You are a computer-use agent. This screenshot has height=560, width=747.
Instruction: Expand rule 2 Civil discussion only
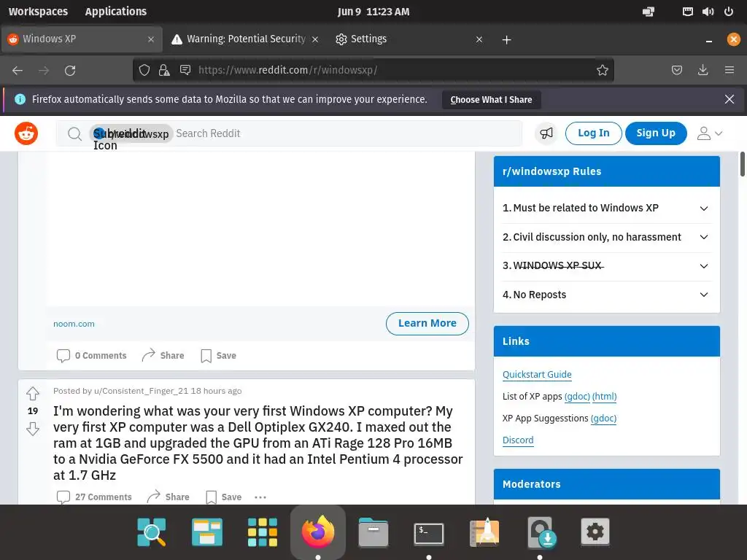tap(606, 237)
